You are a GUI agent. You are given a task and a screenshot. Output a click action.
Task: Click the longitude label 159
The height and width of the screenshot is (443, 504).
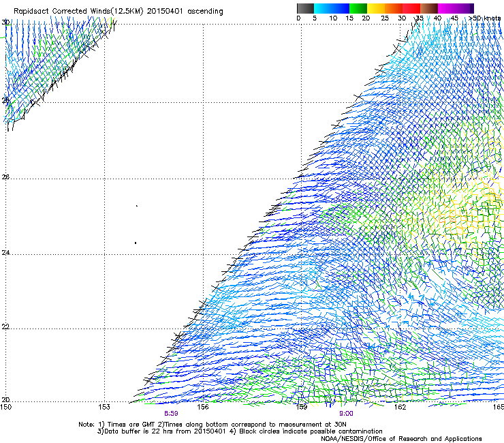coord(302,407)
